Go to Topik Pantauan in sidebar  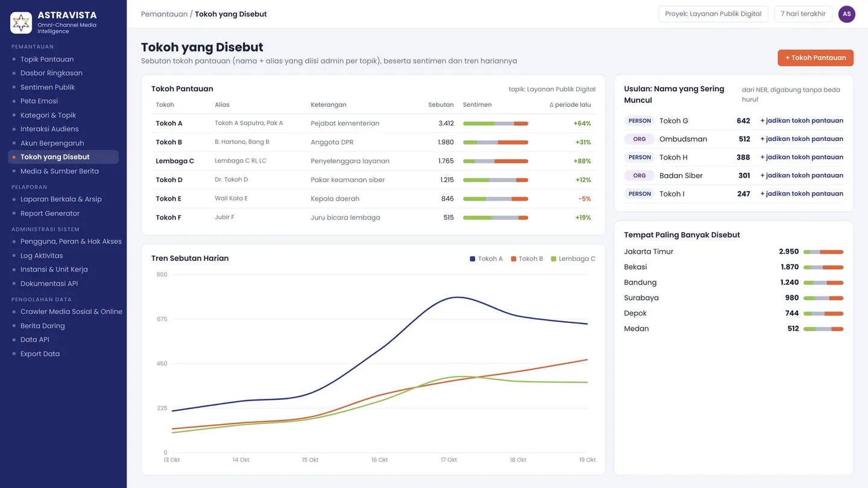coord(47,59)
